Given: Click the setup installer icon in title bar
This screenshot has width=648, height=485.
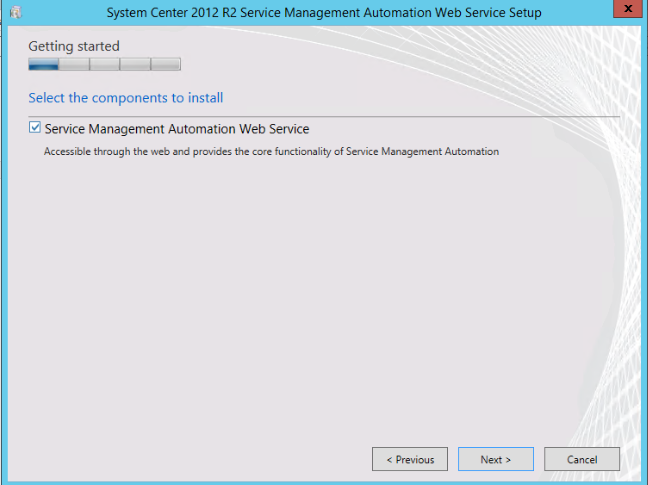Looking at the screenshot, I should 15,12.
